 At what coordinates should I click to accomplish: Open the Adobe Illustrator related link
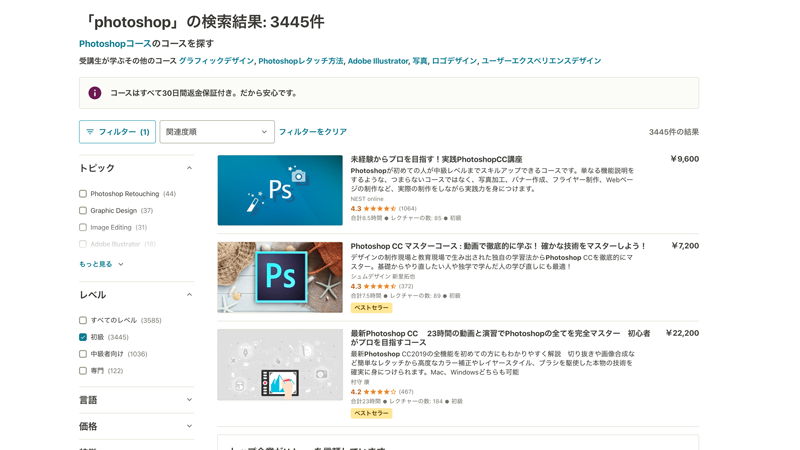(378, 61)
